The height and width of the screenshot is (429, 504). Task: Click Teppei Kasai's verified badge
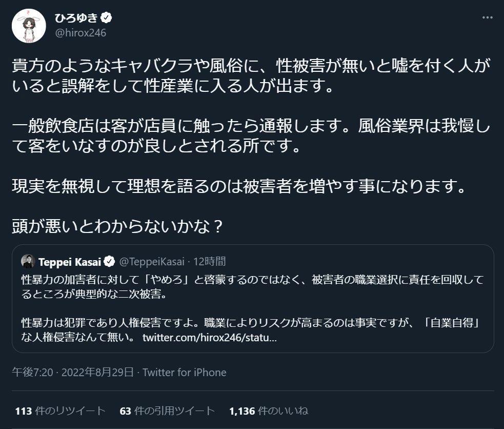click(x=110, y=262)
